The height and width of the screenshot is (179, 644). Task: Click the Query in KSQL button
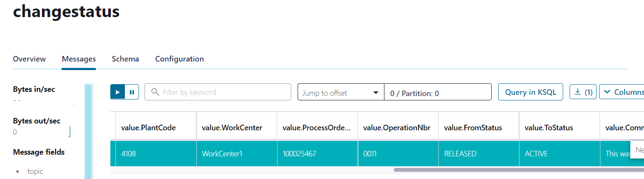coord(531,92)
